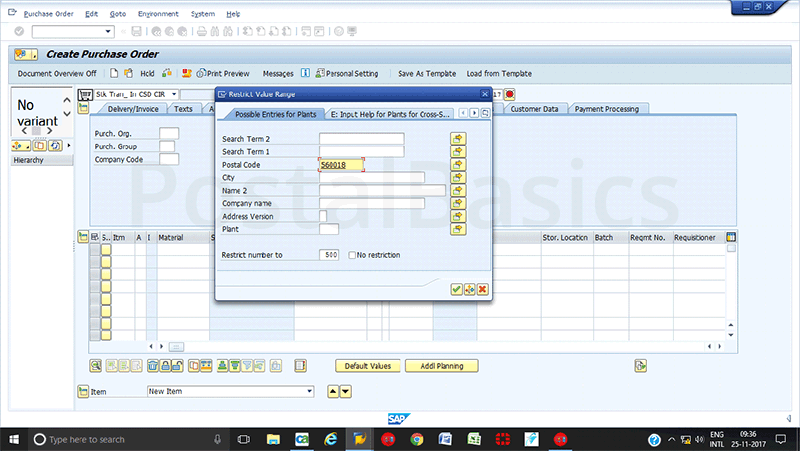Click the Addl Planning button
Image resolution: width=800 pixels, height=451 pixels.
[441, 366]
